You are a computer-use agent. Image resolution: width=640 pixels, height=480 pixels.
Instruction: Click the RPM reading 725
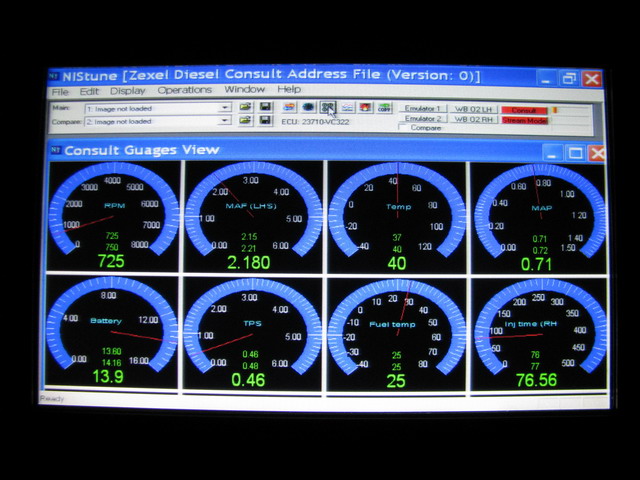[x=111, y=261]
